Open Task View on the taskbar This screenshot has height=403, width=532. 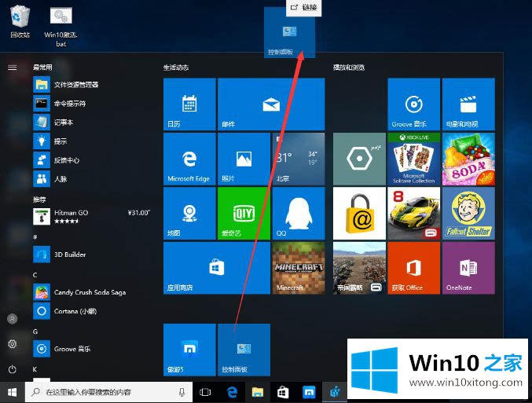tap(205, 393)
